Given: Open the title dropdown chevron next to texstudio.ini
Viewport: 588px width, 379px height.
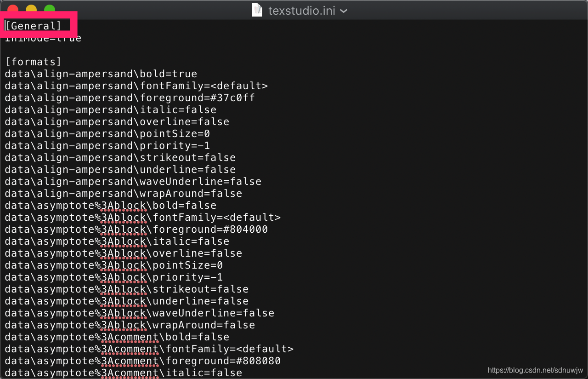Looking at the screenshot, I should coord(343,11).
